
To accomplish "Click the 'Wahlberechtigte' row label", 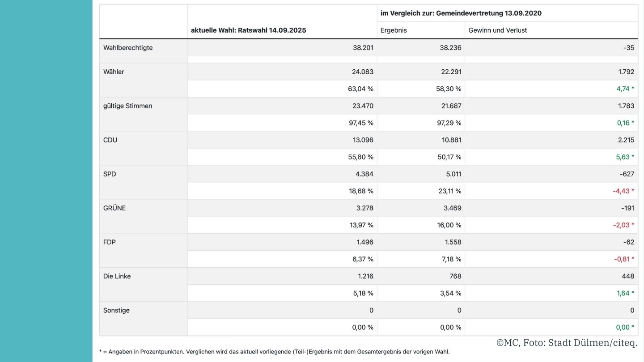I will point(128,48).
